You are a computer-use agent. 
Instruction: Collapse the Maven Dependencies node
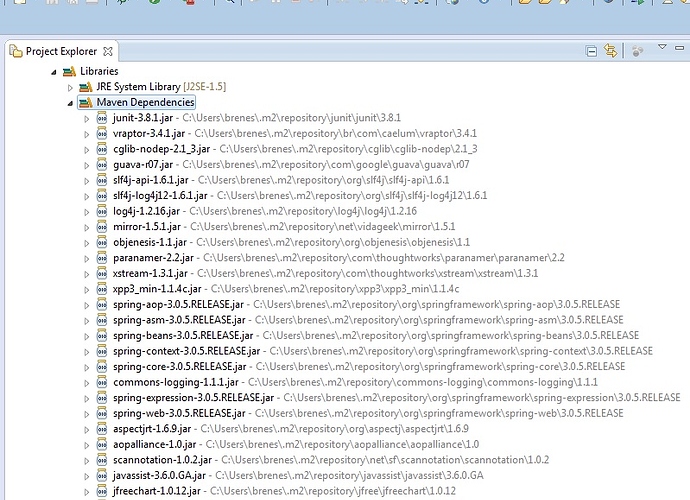(x=70, y=103)
